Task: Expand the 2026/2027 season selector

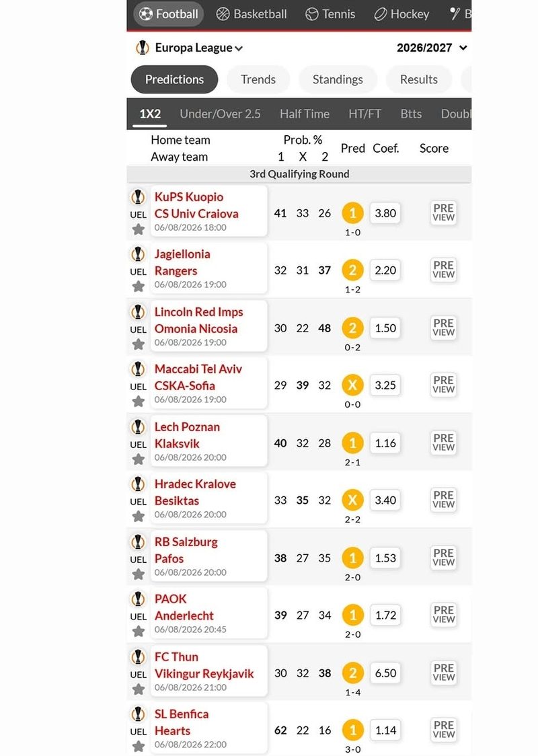Action: click(x=432, y=48)
